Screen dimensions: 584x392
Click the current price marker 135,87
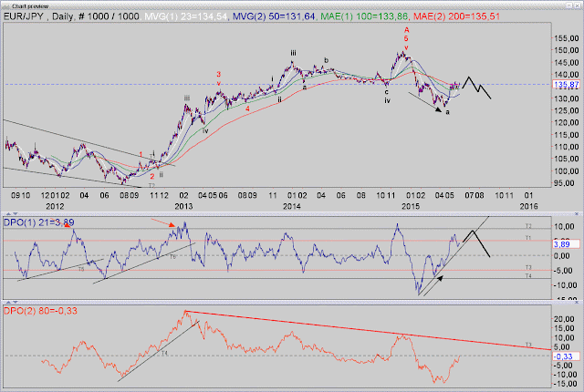[566, 85]
